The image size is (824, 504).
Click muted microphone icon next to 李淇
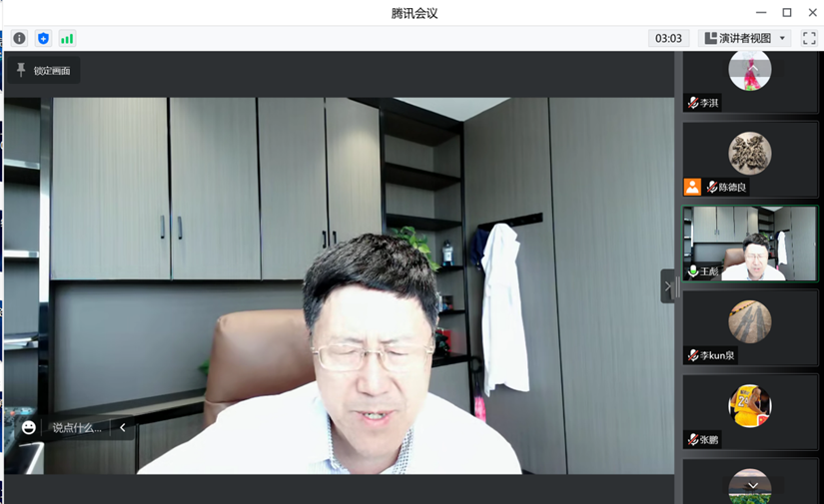pyautogui.click(x=693, y=103)
